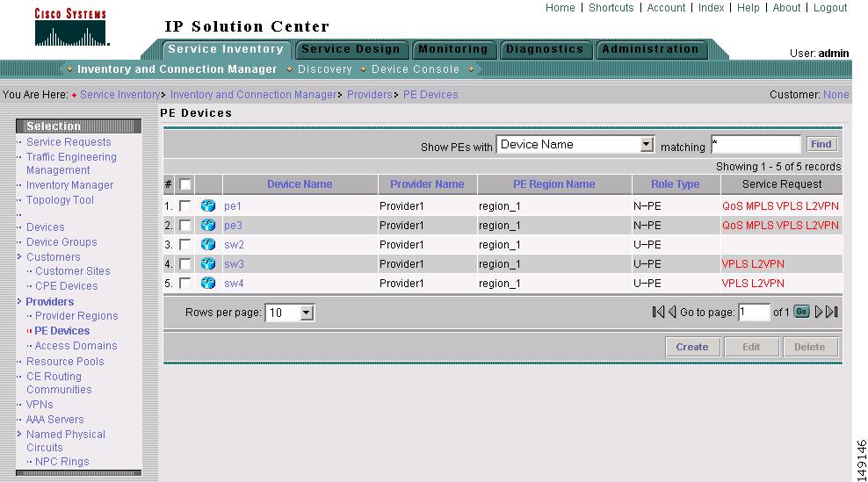
Task: Open Device Groups in sidebar
Action: tap(61, 241)
